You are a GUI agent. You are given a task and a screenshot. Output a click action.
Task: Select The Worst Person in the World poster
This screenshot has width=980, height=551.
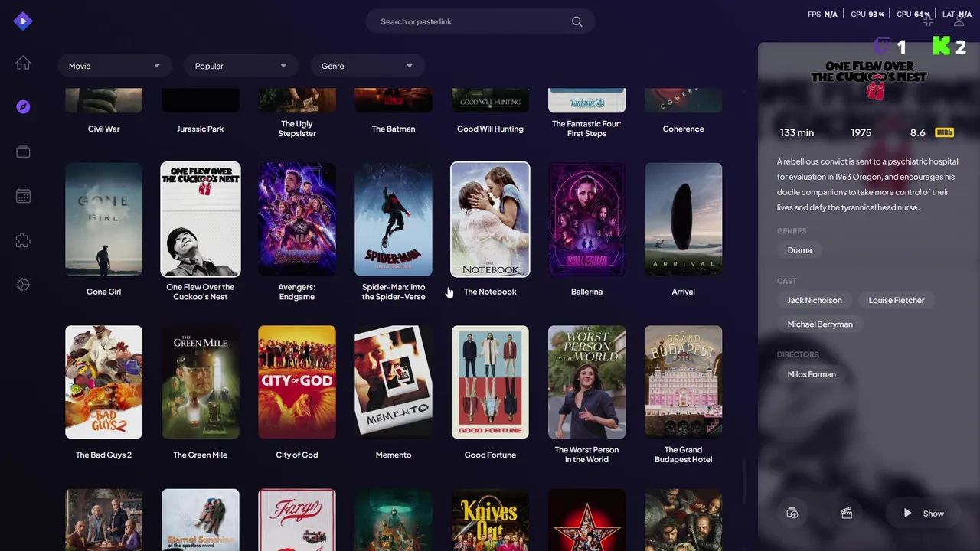[586, 382]
